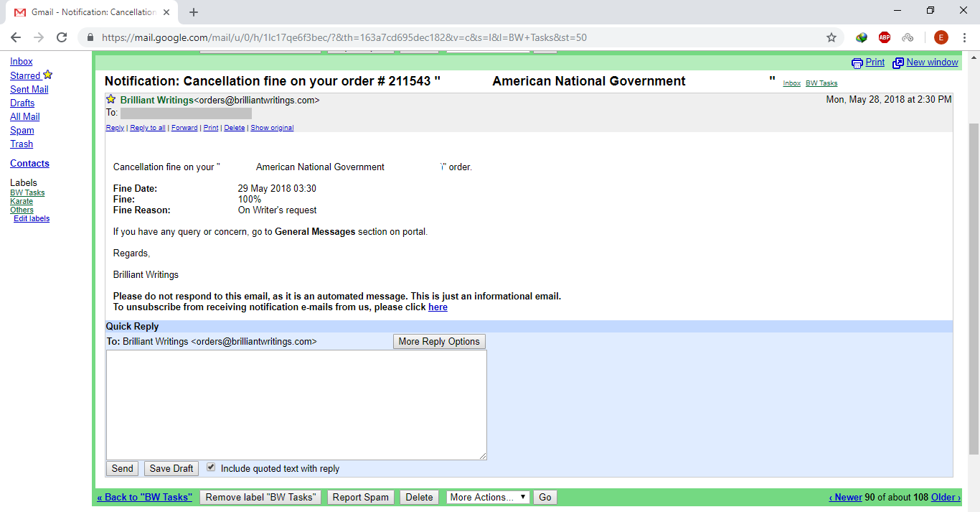Select the Karate label
Screen dimensions: 980x512
(x=22, y=201)
